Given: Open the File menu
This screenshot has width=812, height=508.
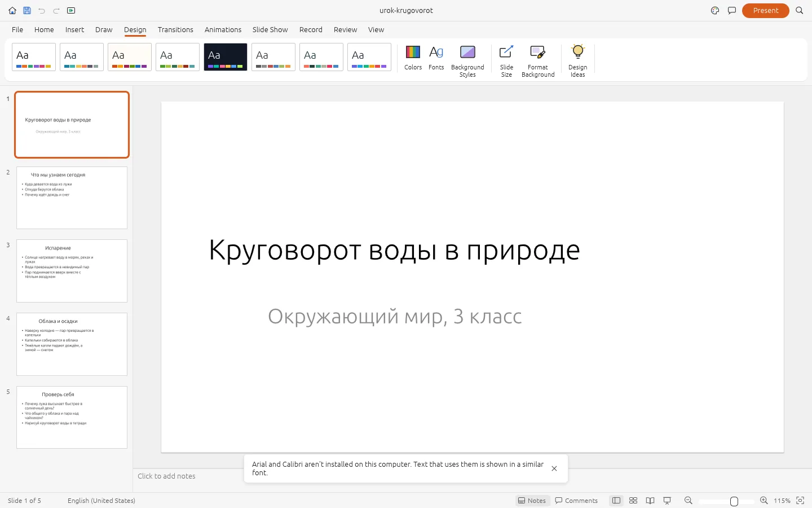Looking at the screenshot, I should [17, 30].
